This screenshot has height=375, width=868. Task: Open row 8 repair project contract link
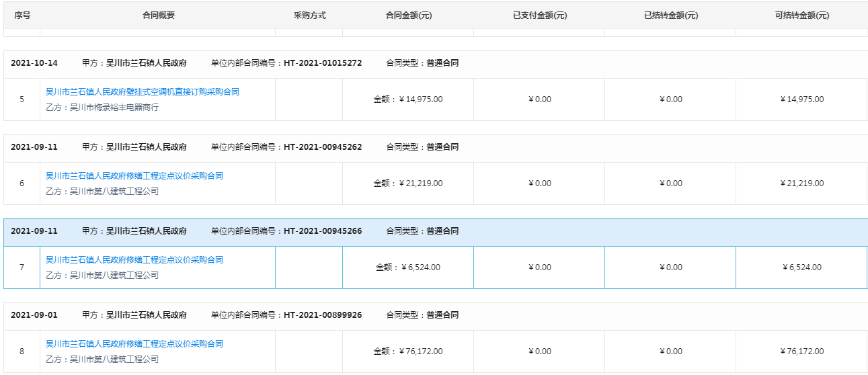coord(134,344)
